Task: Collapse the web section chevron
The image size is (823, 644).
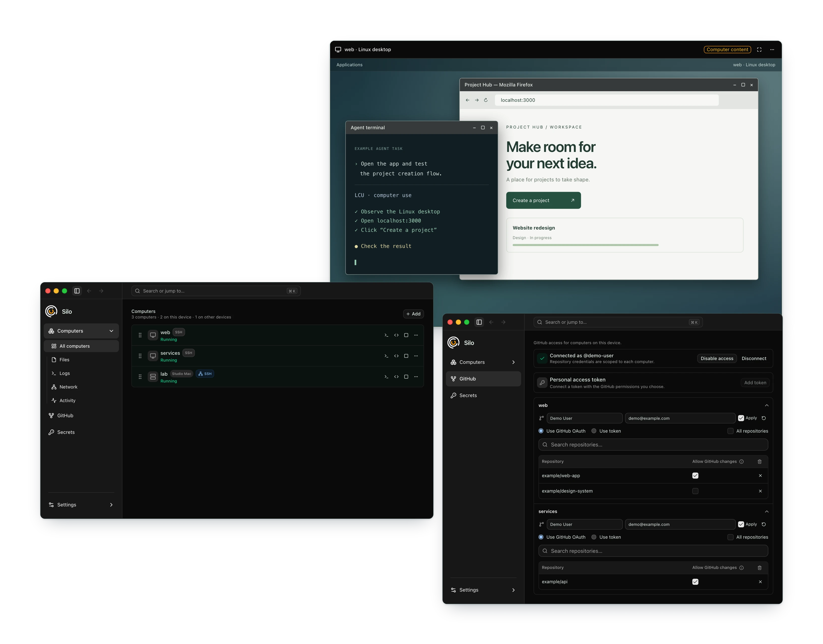Action: (x=767, y=405)
